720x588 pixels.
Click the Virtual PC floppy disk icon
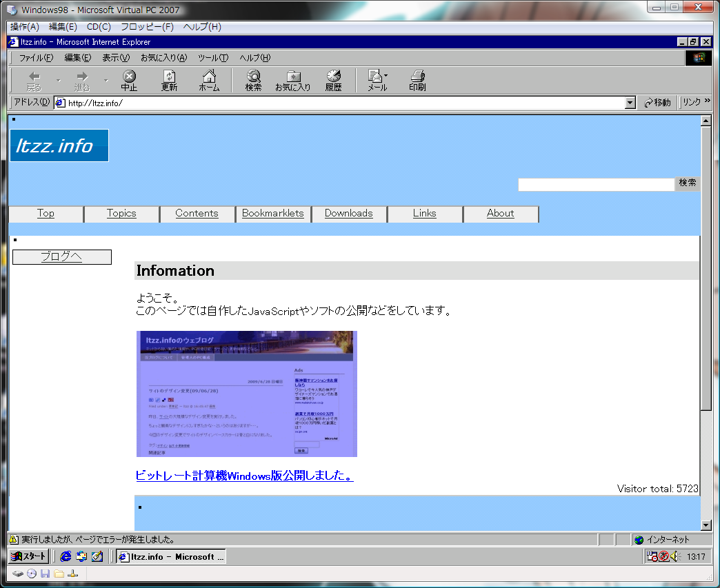(x=45, y=574)
